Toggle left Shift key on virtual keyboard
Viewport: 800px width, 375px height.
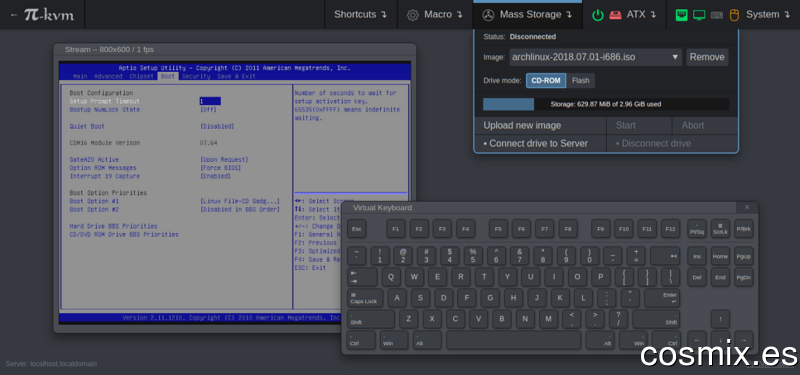point(371,319)
